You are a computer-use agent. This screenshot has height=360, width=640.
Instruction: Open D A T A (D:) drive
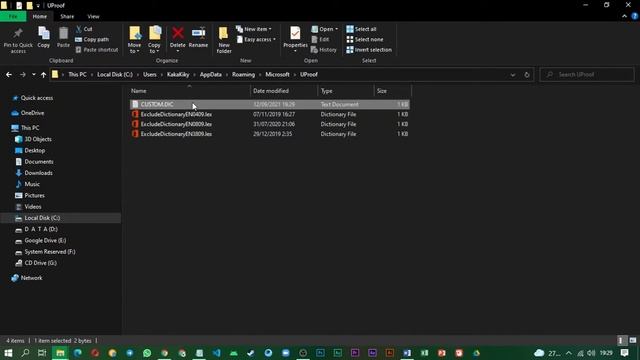coord(36,229)
